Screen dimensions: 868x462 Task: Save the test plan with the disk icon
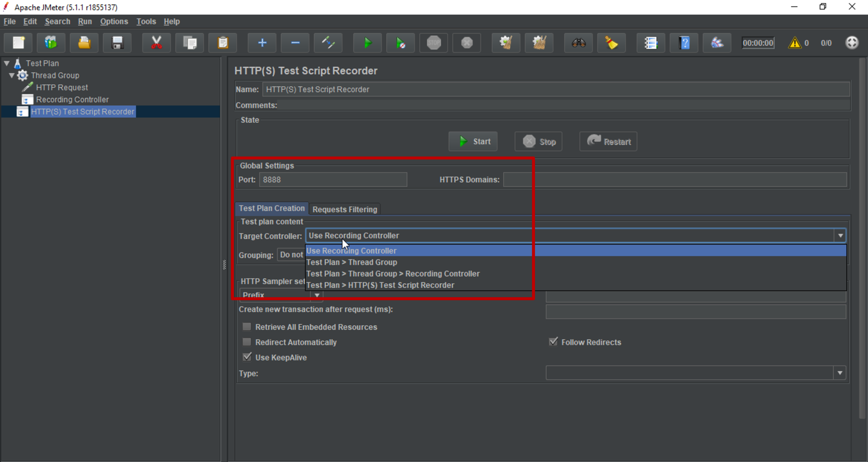[117, 43]
